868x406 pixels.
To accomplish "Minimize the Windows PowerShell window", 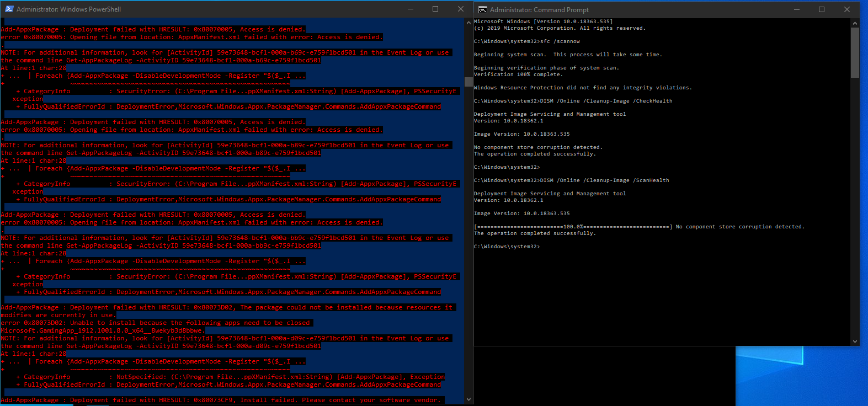I will point(410,9).
